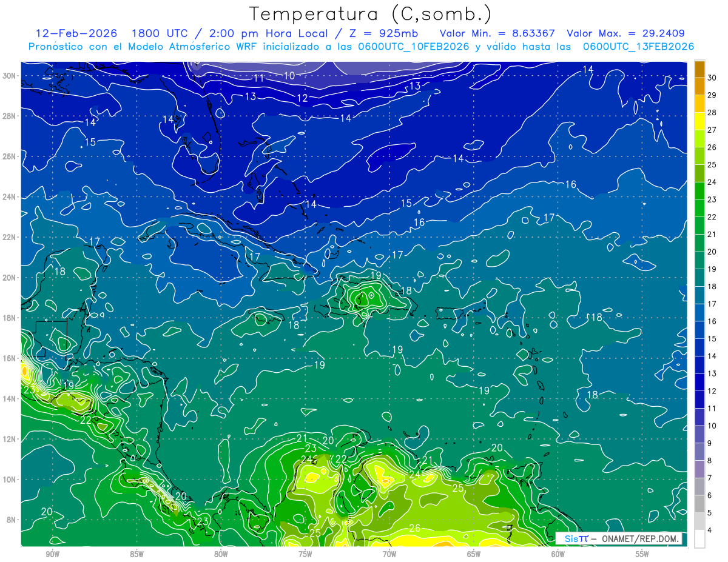
Task: Click the '22N' latitude axis label
Action: [x=10, y=237]
